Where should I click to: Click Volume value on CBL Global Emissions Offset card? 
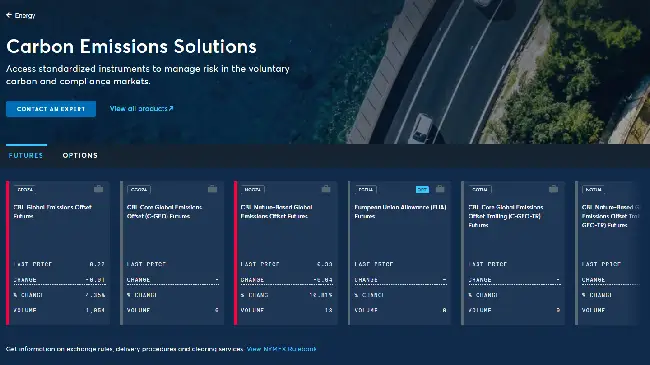pos(95,310)
